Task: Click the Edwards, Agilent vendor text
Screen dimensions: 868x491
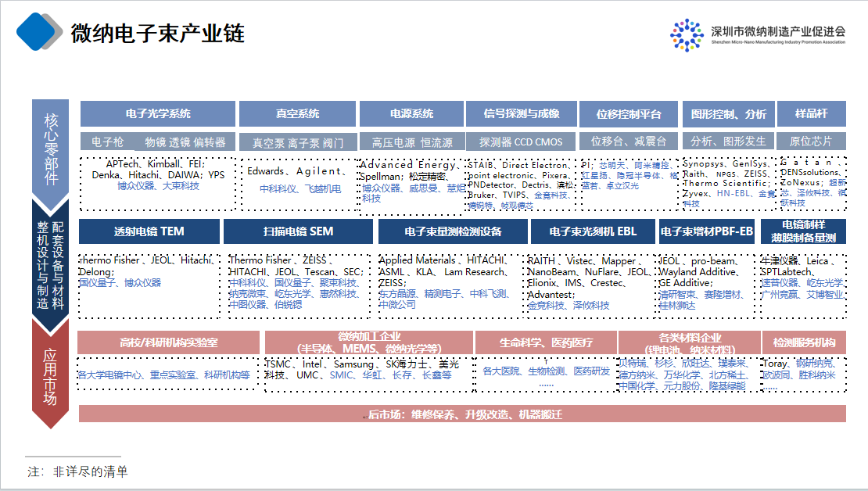Action: [296, 171]
